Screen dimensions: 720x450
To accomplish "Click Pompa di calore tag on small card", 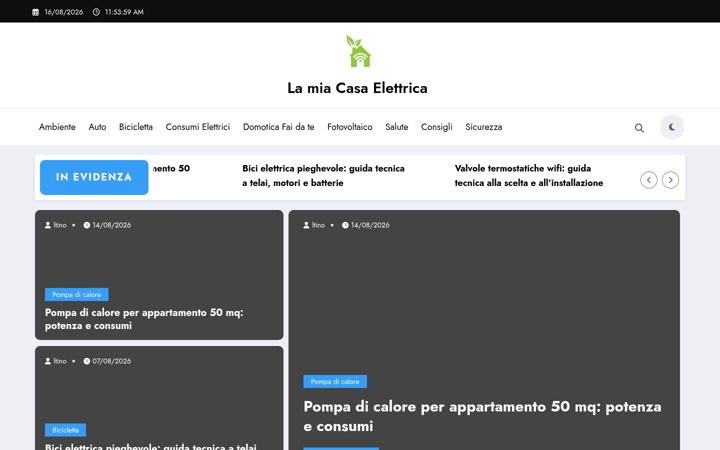I will pos(77,294).
